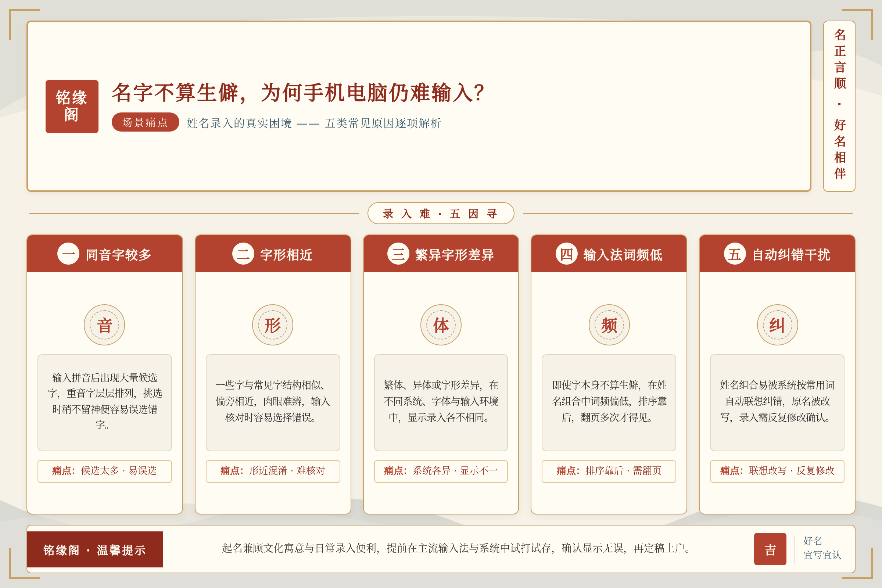The image size is (882, 588).
Task: Click the 铭缘阁·温馨提示 red banner
Action: tap(95, 549)
